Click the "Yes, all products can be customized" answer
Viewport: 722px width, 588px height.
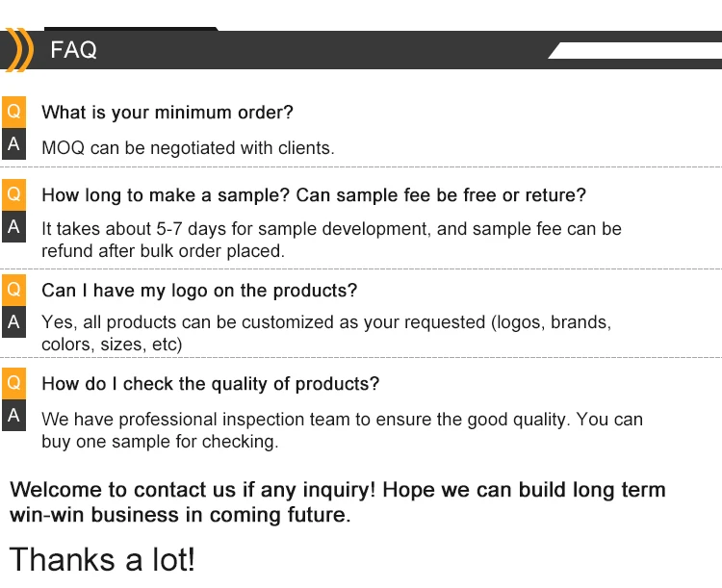(326, 333)
